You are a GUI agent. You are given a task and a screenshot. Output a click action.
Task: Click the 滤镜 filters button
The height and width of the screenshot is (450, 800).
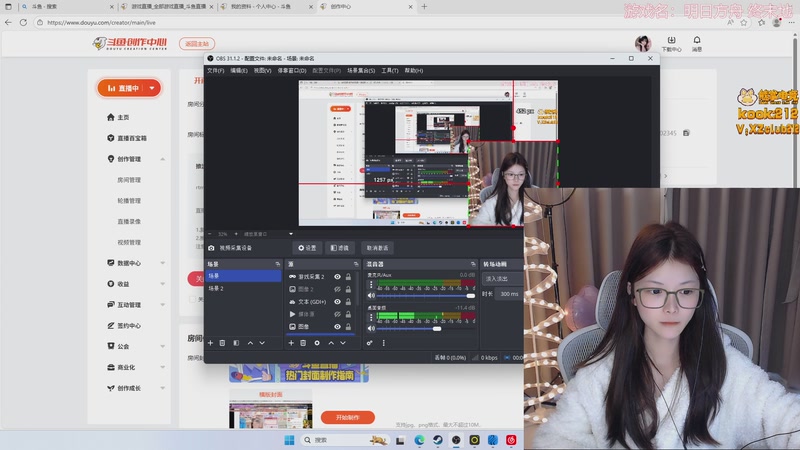[340, 248]
